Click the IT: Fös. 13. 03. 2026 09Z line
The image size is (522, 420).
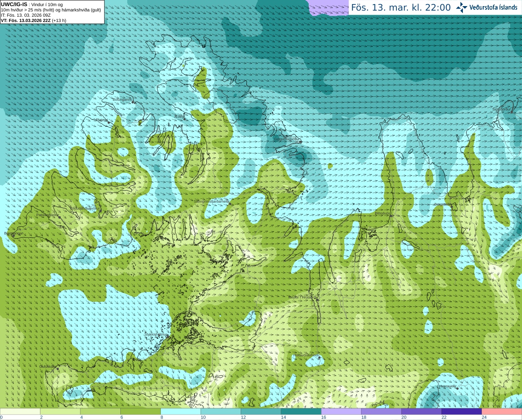(26, 15)
